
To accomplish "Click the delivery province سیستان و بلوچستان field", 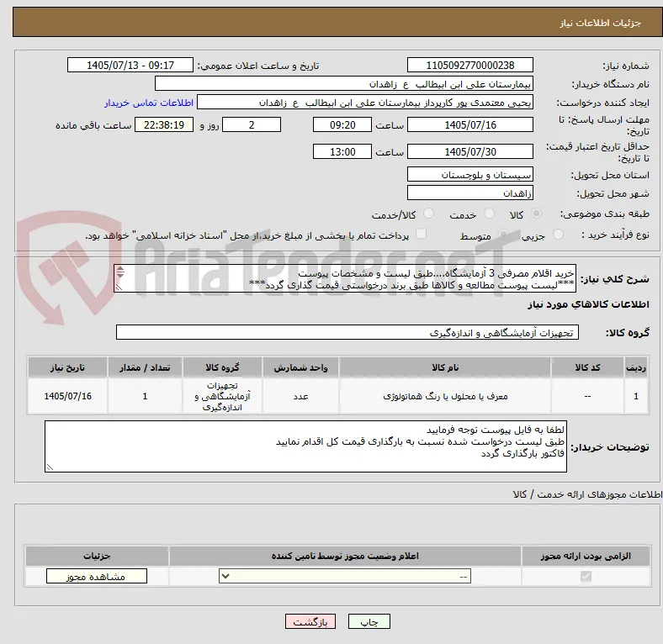I will pos(469,175).
